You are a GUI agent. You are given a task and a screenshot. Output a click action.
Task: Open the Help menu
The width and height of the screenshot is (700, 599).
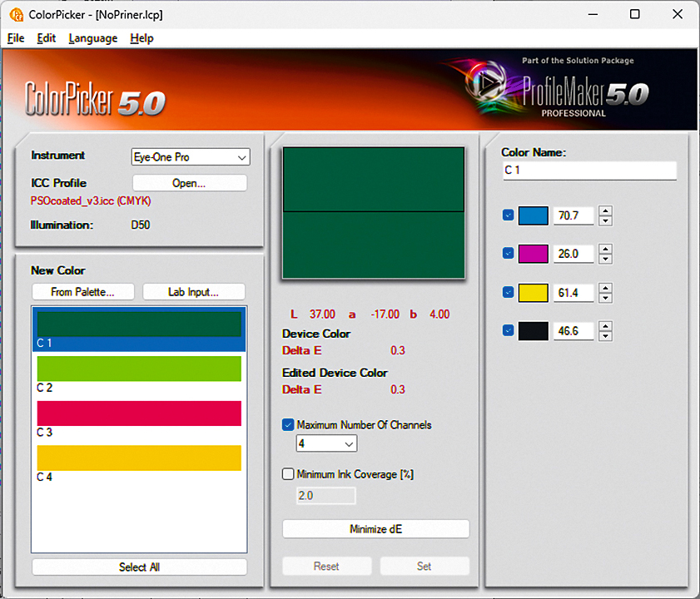[141, 38]
